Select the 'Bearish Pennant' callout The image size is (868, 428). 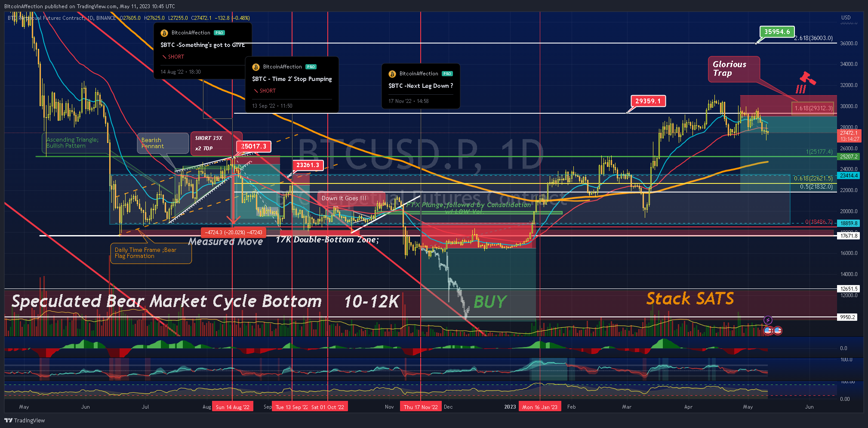point(163,143)
